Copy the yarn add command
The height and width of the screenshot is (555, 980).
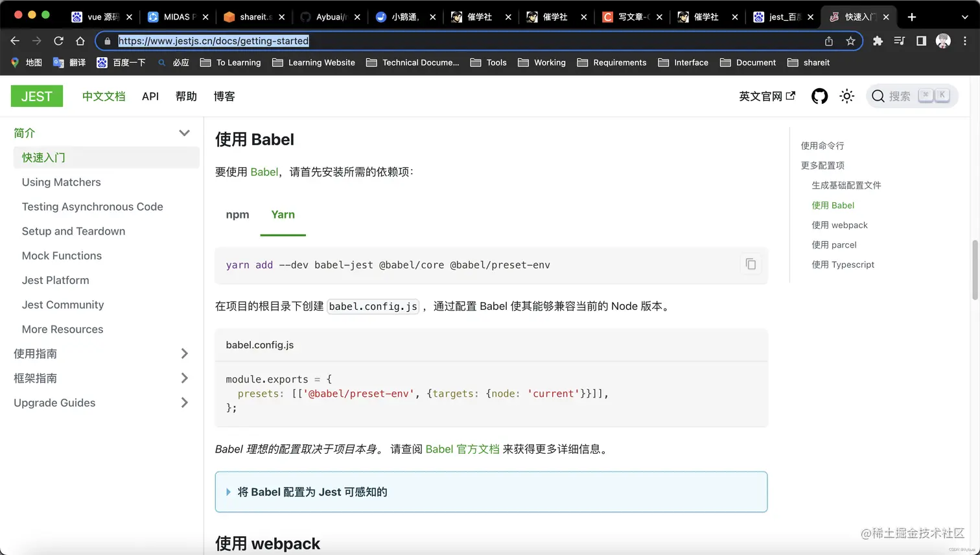point(751,264)
